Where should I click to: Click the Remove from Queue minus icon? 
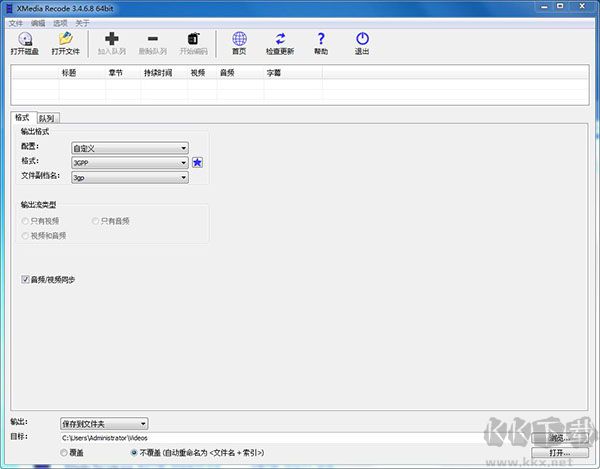point(153,39)
